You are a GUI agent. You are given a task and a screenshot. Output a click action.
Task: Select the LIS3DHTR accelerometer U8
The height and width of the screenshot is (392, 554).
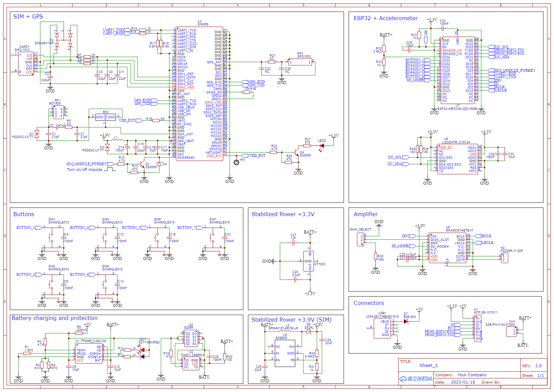tap(457, 159)
